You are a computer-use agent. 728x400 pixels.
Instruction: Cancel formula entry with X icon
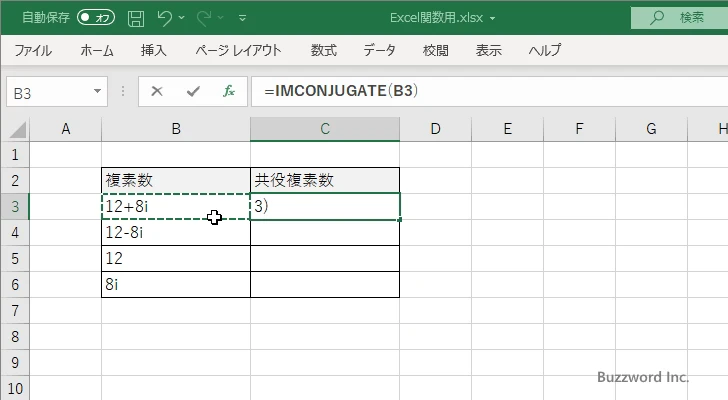157,91
